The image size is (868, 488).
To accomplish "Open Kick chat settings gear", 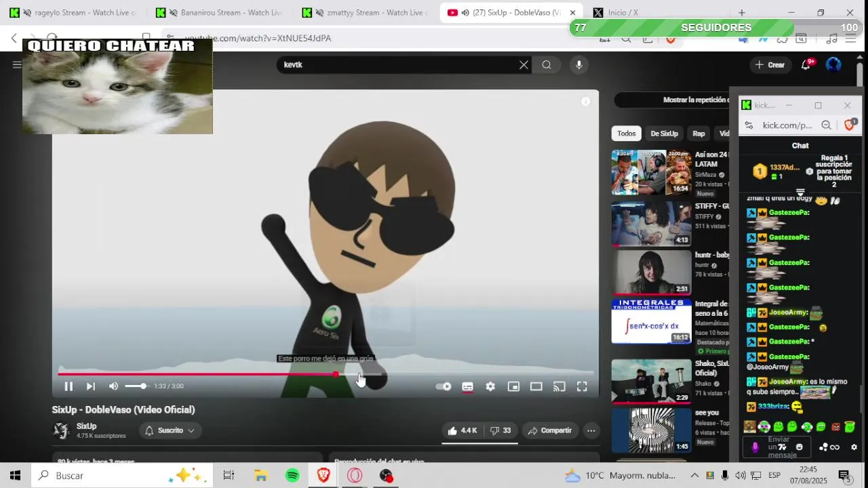I will pyautogui.click(x=854, y=447).
